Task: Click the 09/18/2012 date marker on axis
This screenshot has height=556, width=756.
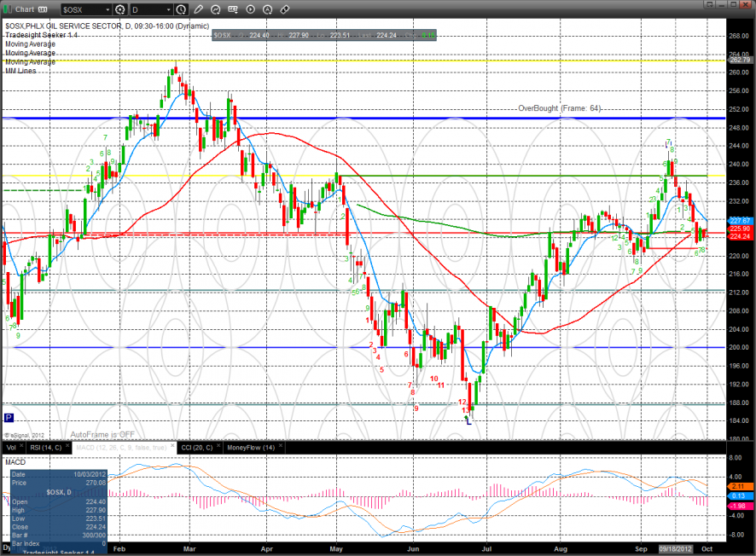Action: (x=676, y=549)
